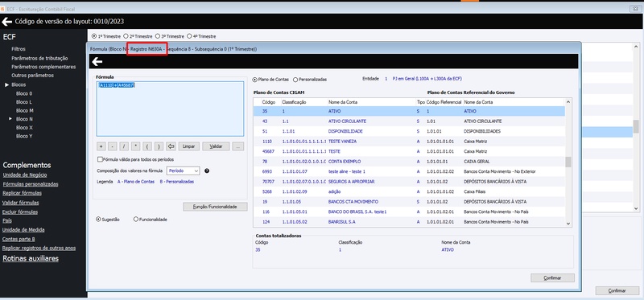Viewport: 644px width, 300px height.
Task: Expand the Blocos tree node
Action: coord(6,84)
